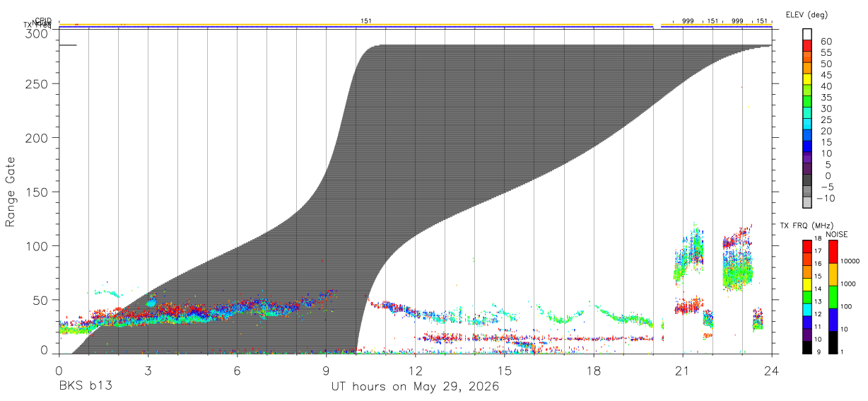This screenshot has width=868, height=401.
Task: Select the red swatch in TX FRQ color bar
Action: [x=807, y=246]
